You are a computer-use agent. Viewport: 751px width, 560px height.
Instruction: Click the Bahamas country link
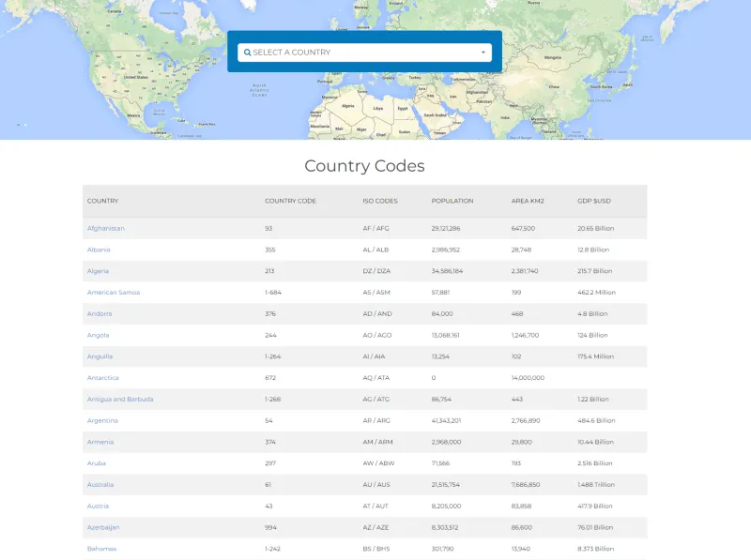(101, 549)
